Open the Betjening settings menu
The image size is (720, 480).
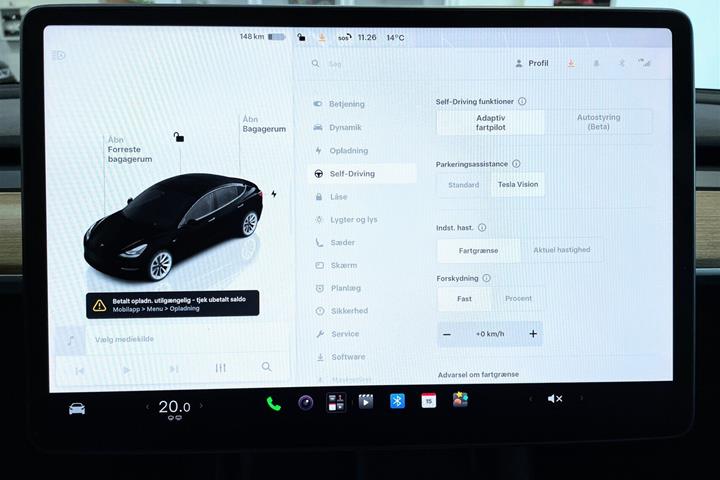(340, 104)
